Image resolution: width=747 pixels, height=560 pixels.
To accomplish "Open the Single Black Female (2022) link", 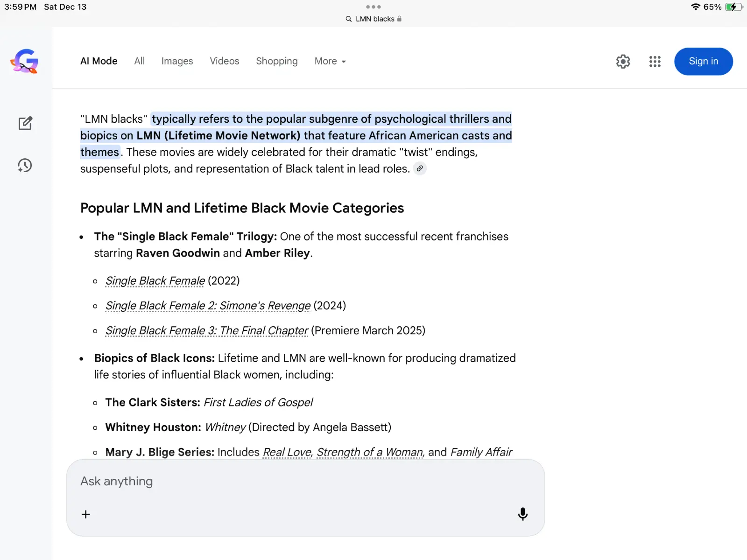I will coord(155,280).
